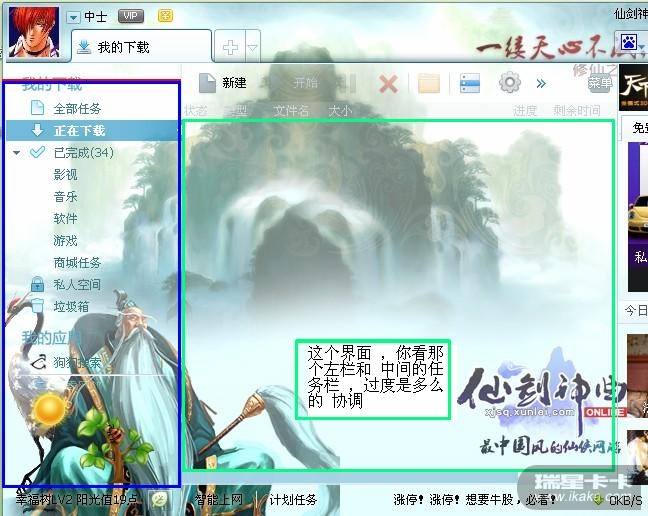Click the 新建 new task button
Screen dimensions: 648x516
(x=223, y=83)
